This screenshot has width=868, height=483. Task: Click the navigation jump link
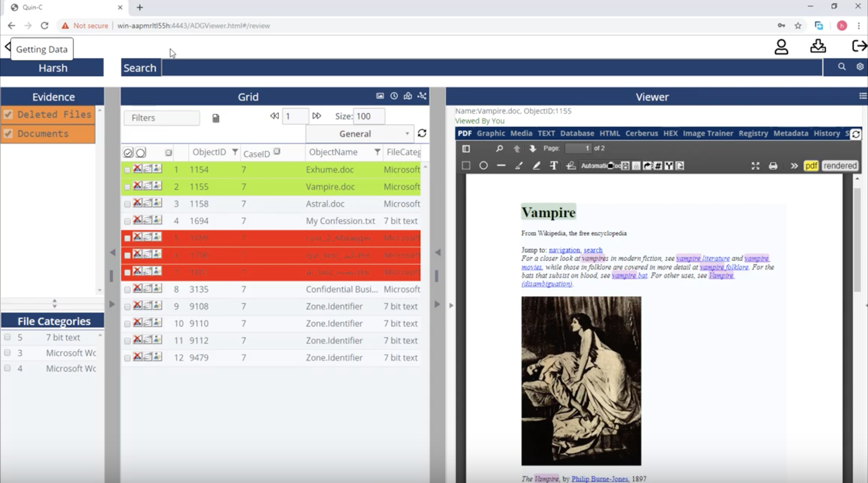pos(564,250)
